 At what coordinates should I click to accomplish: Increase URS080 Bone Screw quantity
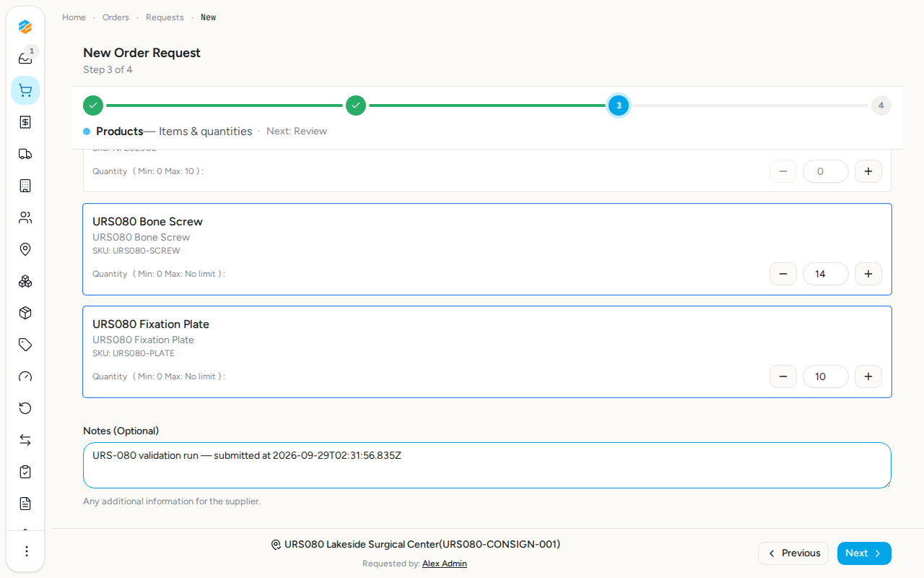click(868, 274)
